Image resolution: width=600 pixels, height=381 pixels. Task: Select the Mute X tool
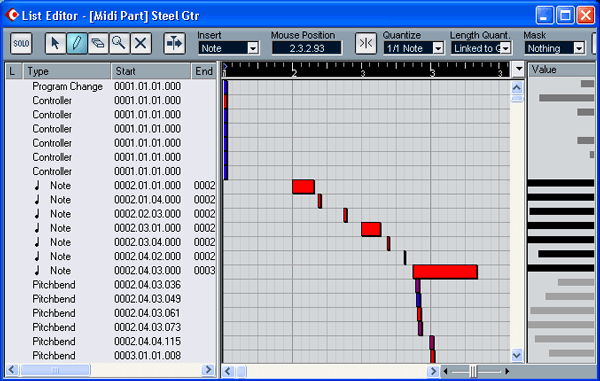click(140, 43)
